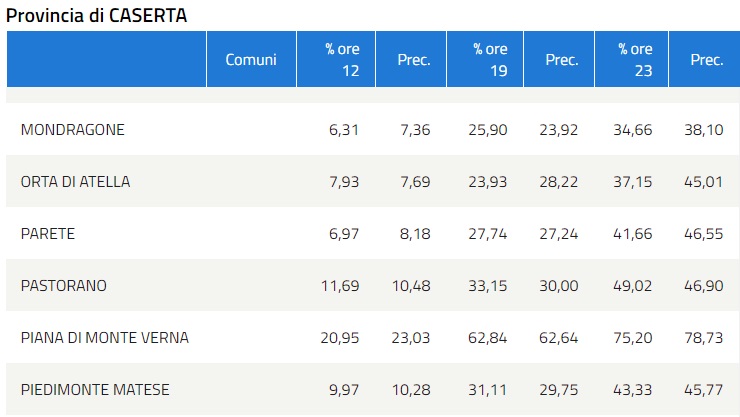Click the Prec. header right of '% ore 19'
This screenshot has width=740, height=417.
[x=561, y=60]
